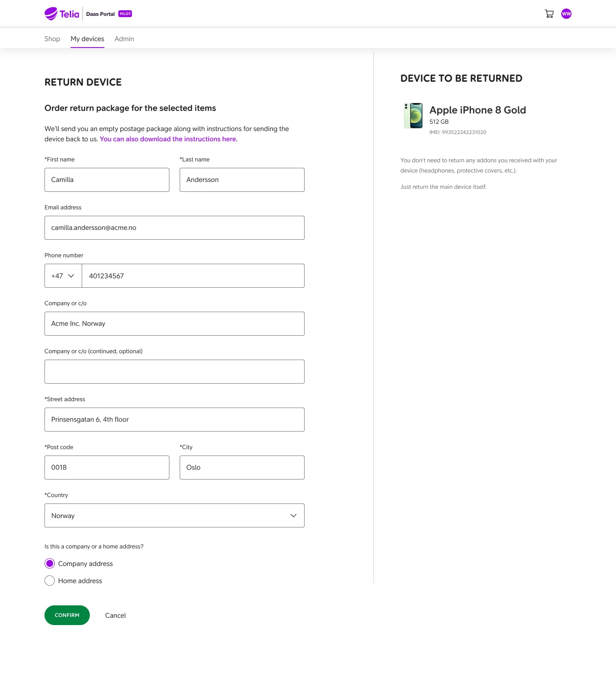The width and height of the screenshot is (616, 685).
Task: Download the instructions via the purple link
Action: point(169,139)
